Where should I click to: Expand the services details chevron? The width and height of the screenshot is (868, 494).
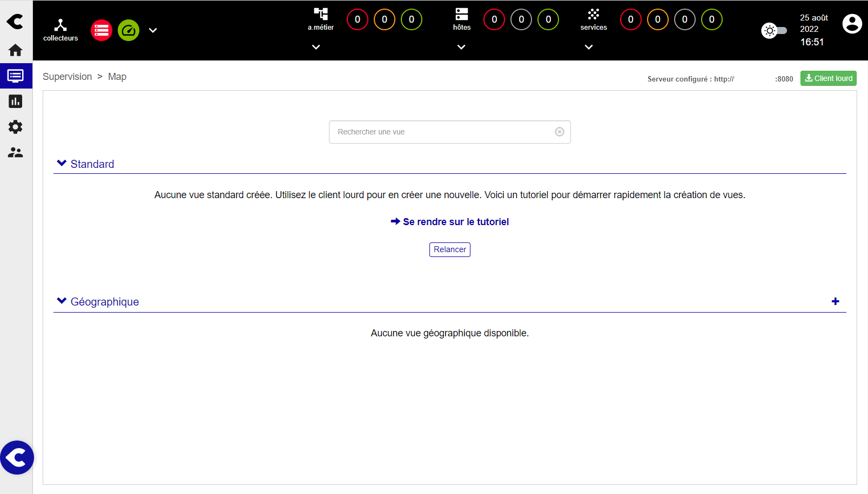coord(589,48)
